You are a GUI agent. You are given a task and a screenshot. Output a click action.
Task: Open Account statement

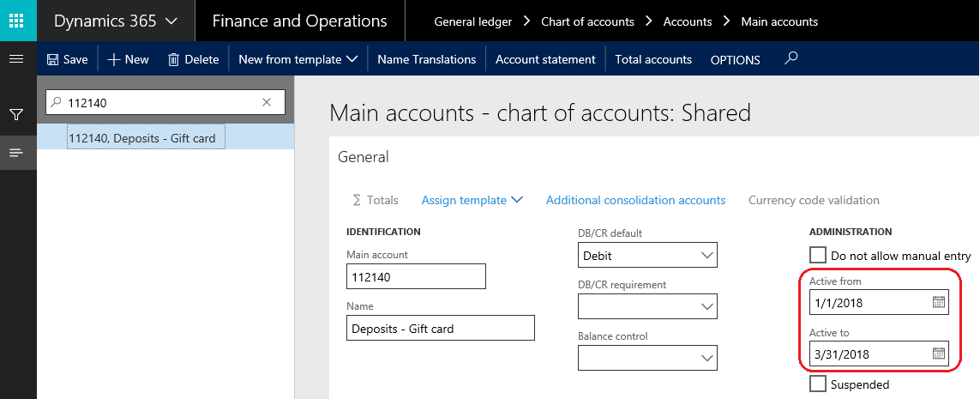click(545, 59)
